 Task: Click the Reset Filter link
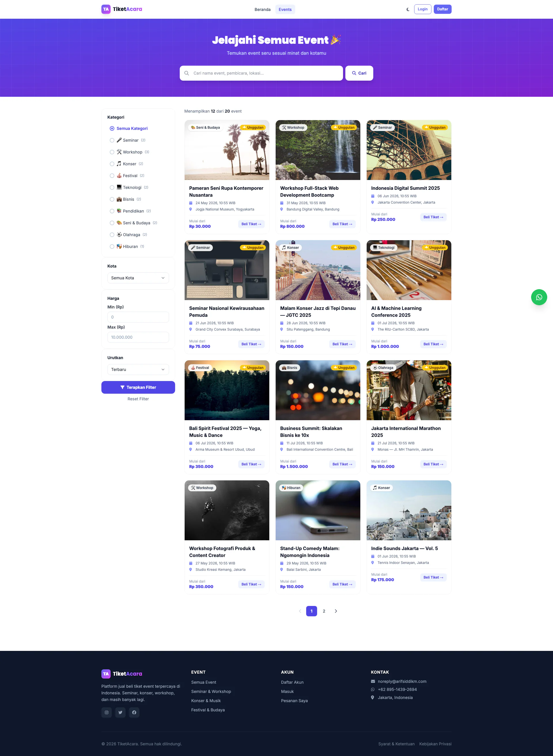[x=138, y=399]
